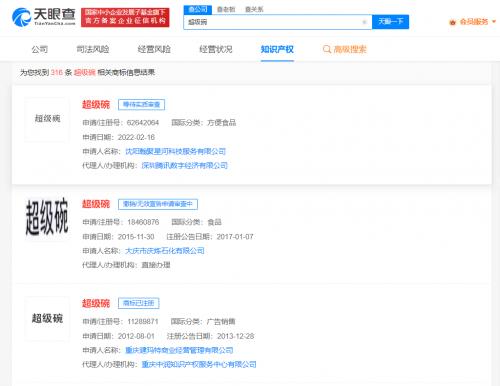500x386 pixels.
Task: Click the crown icon beside 会员服务
Action: [452, 22]
